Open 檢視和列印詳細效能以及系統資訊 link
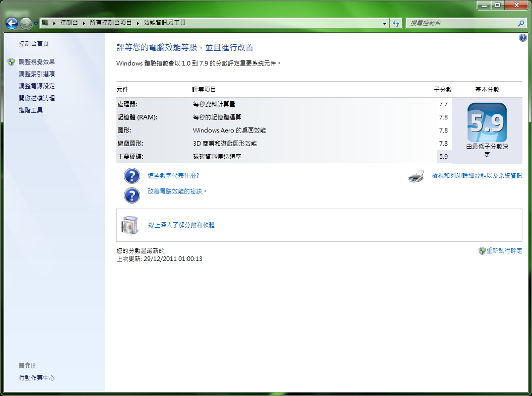 [x=477, y=175]
